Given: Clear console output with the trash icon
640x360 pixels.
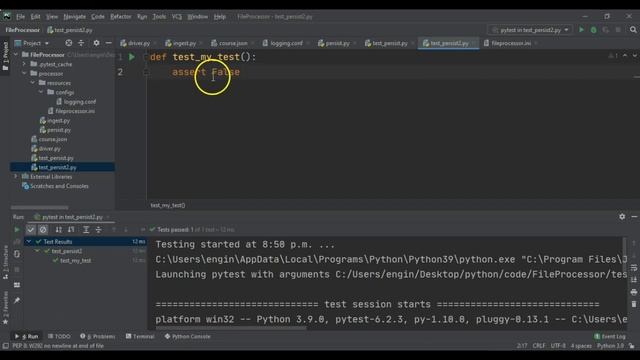Looking at the screenshot, I should click(x=633, y=304).
